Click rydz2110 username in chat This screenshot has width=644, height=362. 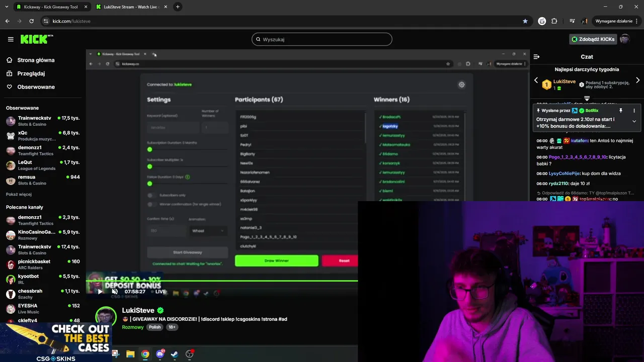[558, 184]
